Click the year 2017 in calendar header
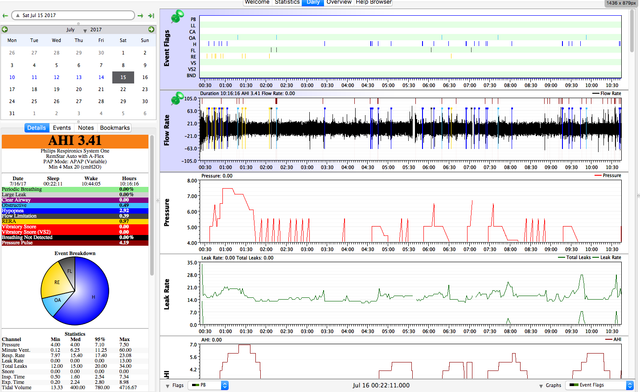This screenshot has height=392, width=640. click(x=96, y=30)
